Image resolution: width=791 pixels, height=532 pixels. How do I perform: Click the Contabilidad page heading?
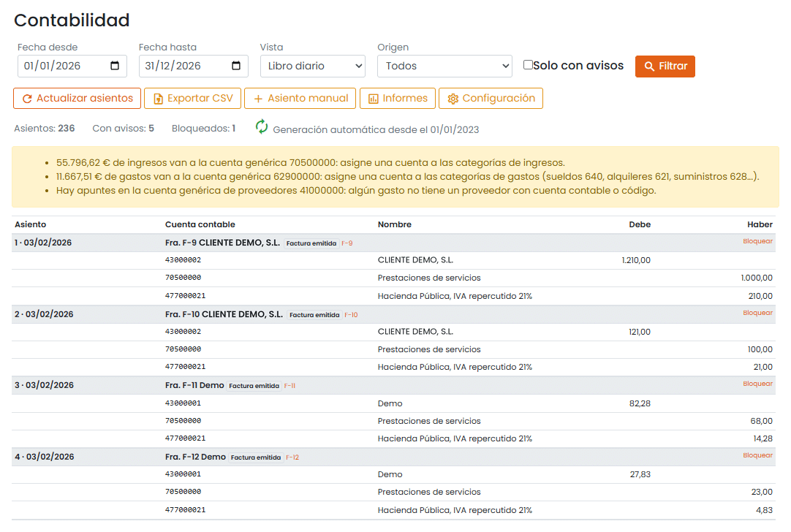(x=72, y=20)
